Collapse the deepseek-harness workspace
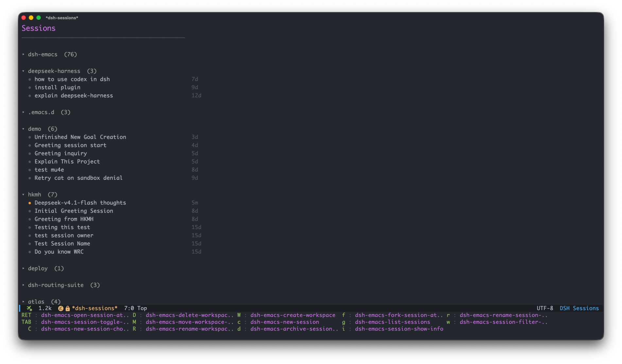Viewport: 622px width, 364px height. click(x=24, y=71)
